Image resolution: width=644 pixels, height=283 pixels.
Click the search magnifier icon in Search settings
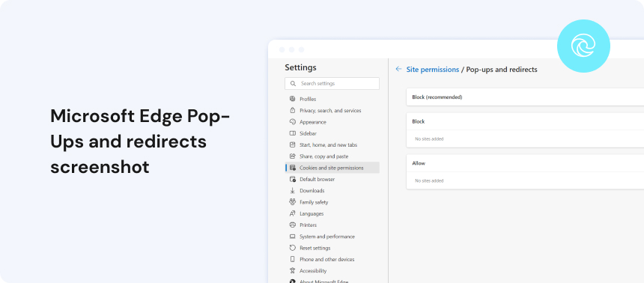[293, 83]
